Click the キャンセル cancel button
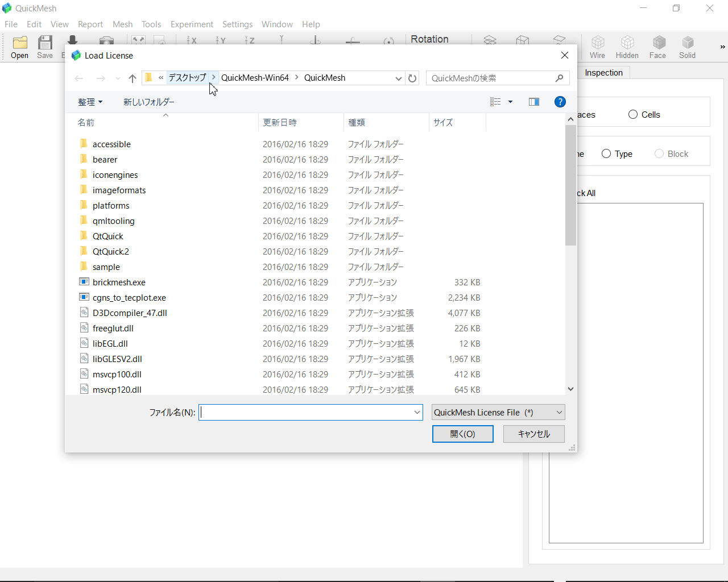The height and width of the screenshot is (582, 728). click(534, 434)
